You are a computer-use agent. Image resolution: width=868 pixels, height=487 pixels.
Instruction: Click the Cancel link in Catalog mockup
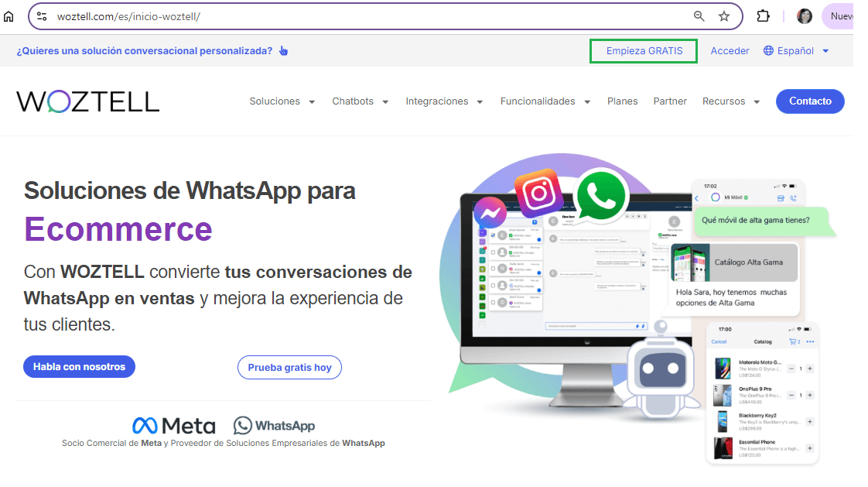pos(719,342)
